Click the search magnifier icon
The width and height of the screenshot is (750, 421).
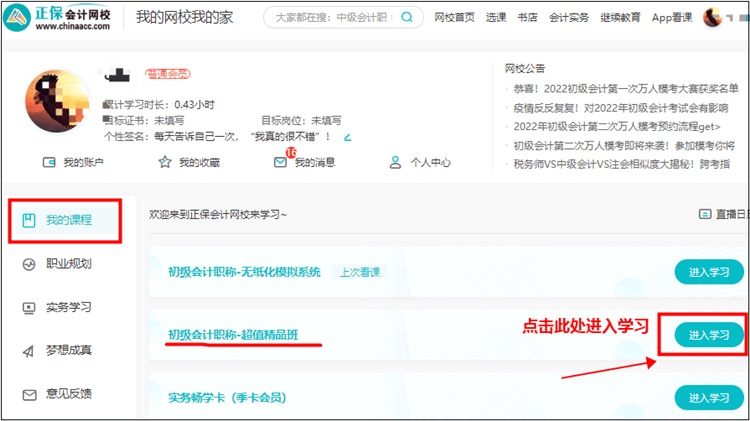pyautogui.click(x=407, y=17)
